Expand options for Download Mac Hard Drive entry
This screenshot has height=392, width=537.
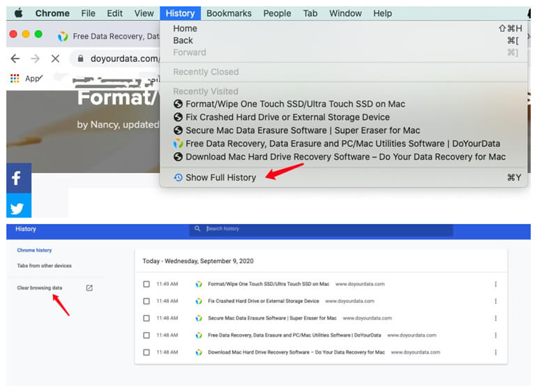(x=495, y=352)
